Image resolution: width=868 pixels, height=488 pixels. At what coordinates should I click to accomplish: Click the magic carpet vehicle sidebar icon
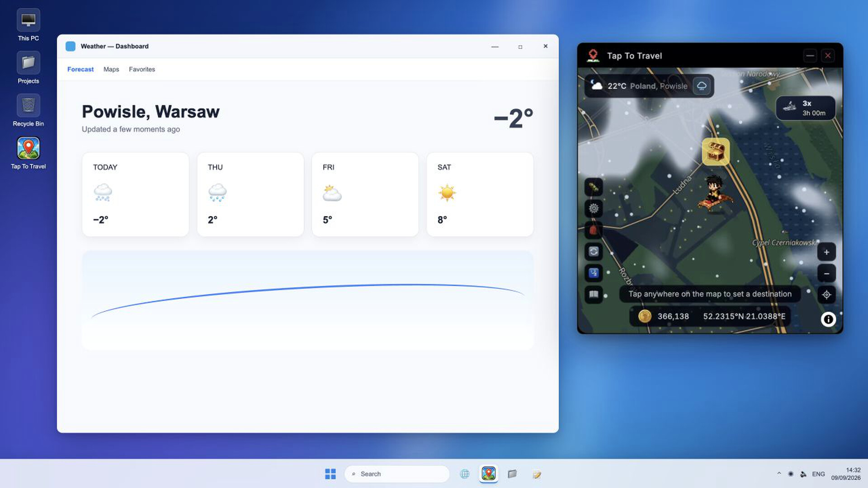(594, 187)
